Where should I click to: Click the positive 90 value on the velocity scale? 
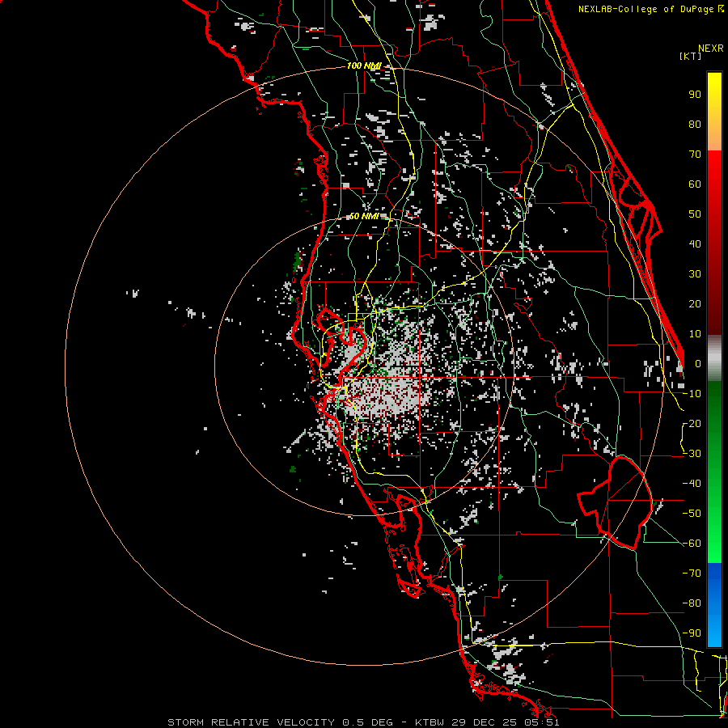695,95
